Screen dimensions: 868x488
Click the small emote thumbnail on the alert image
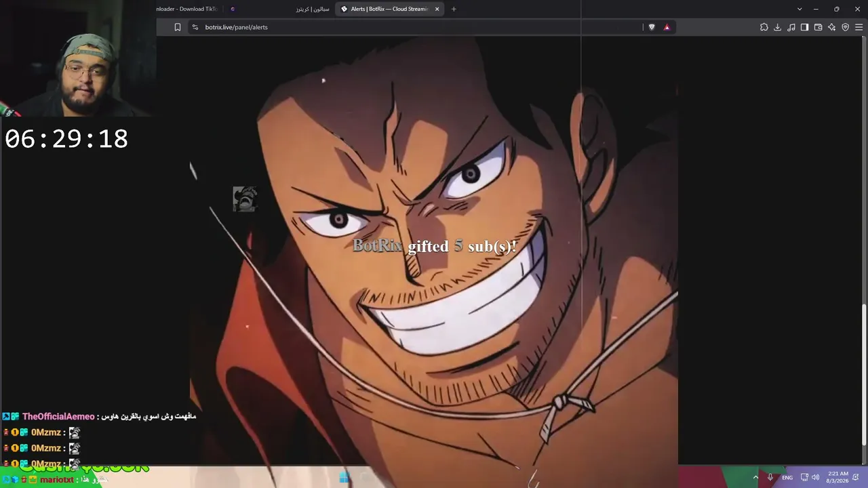point(245,199)
